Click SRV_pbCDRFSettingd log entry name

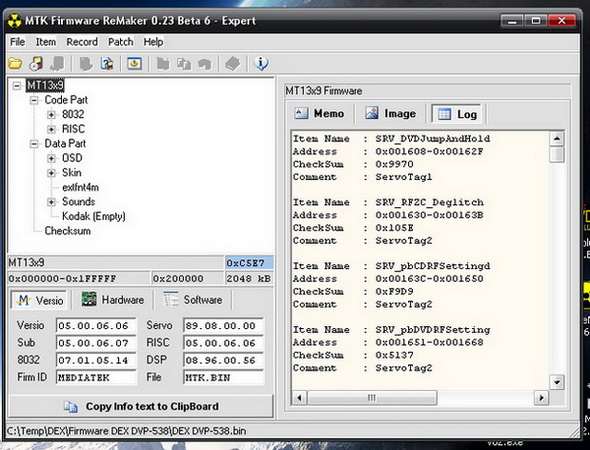coord(433,266)
